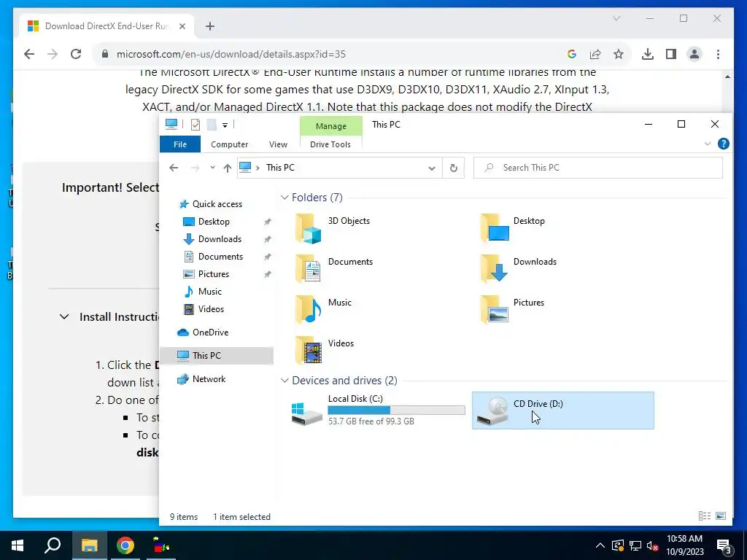The height and width of the screenshot is (560, 747).
Task: Open the 3D Objects folder icon
Action: 308,228
